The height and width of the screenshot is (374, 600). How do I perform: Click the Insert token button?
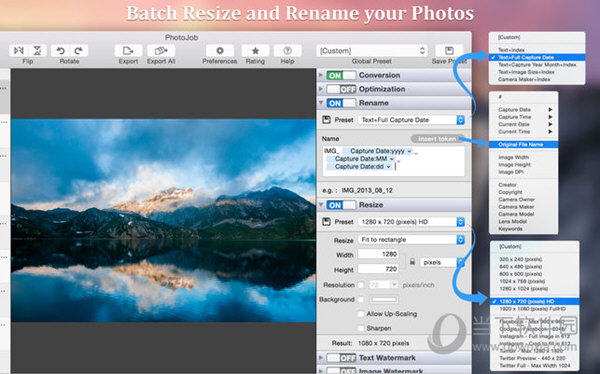(437, 139)
